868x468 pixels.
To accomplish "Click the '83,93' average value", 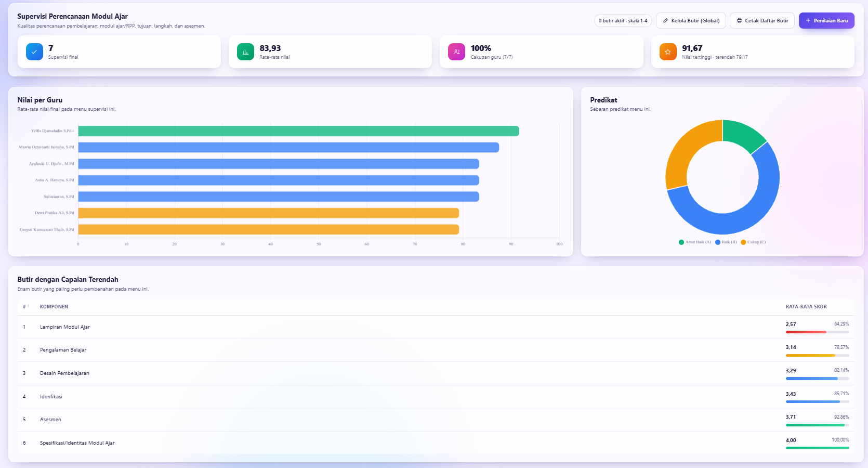I will coord(270,48).
